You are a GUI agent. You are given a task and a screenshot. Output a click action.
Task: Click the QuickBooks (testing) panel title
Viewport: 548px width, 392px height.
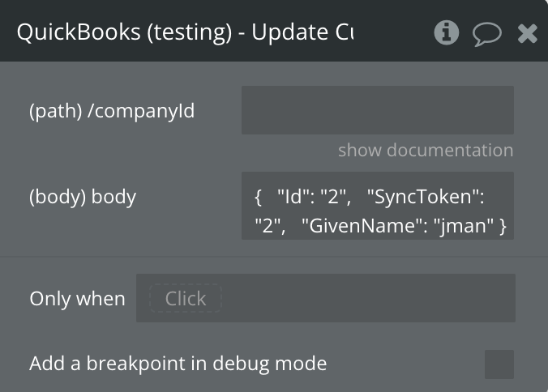coord(185,33)
